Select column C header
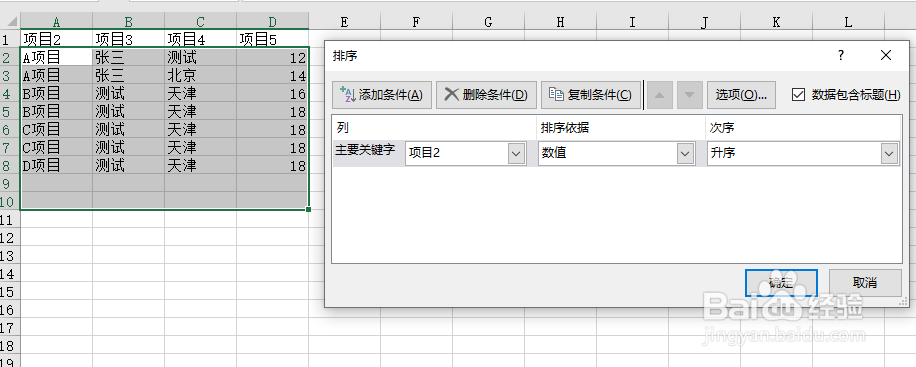The width and height of the screenshot is (916, 367). click(200, 22)
